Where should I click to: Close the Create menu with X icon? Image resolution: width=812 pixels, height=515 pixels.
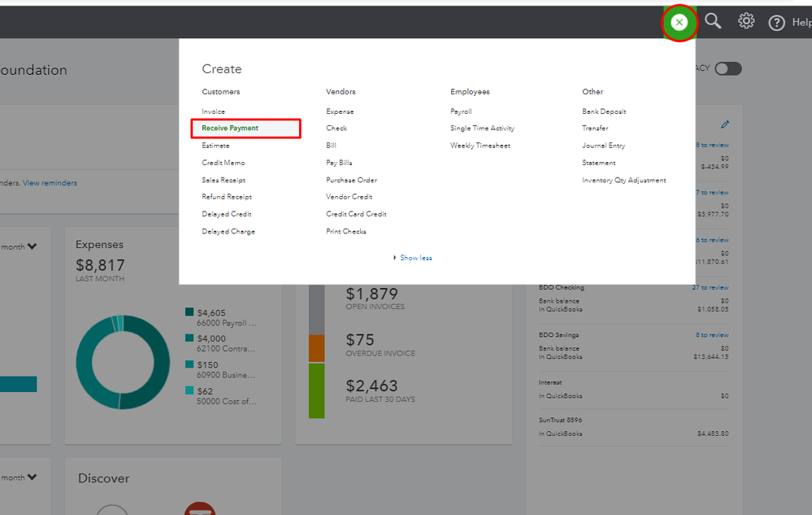[x=679, y=22]
